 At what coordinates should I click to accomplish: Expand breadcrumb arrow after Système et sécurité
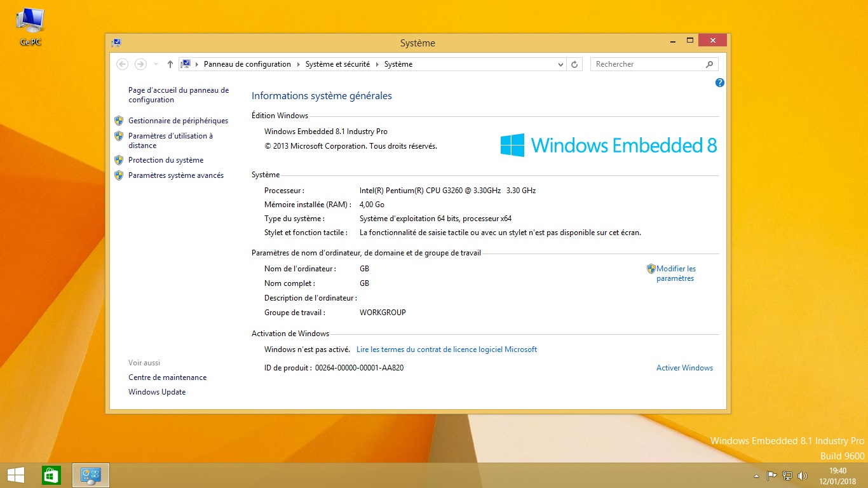[x=377, y=64]
